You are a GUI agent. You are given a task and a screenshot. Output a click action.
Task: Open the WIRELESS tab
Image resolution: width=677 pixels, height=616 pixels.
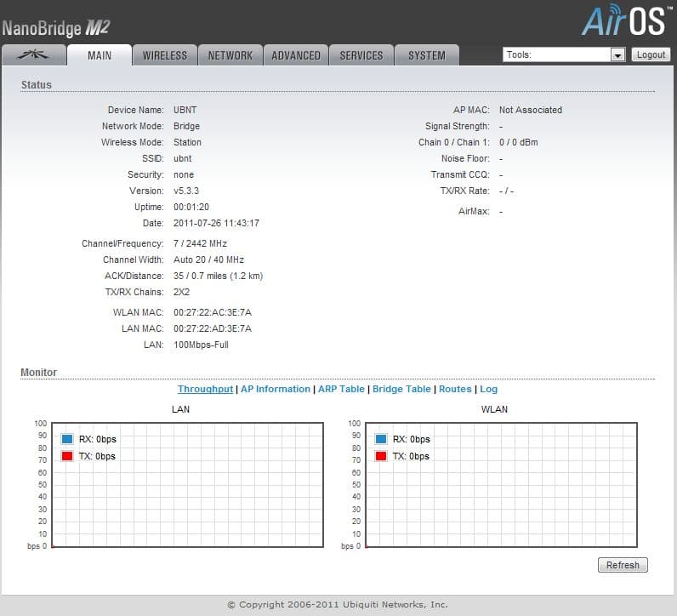point(164,55)
